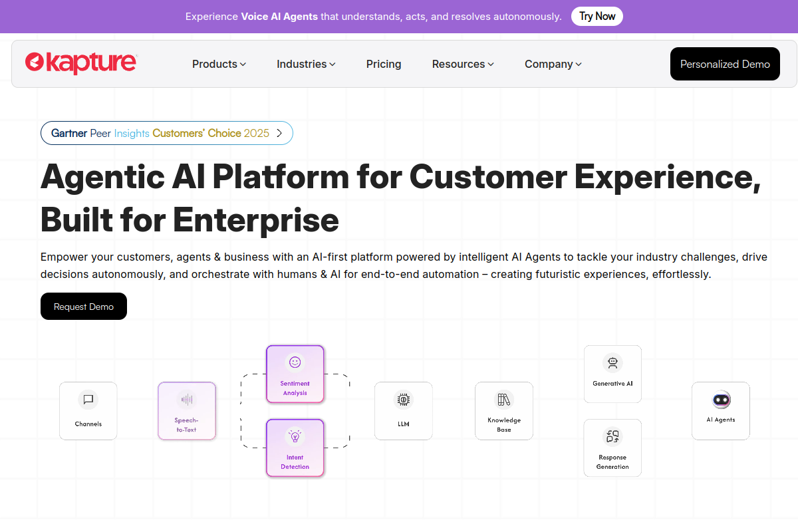
Task: Click the Knowledge Base books icon
Action: click(x=503, y=400)
